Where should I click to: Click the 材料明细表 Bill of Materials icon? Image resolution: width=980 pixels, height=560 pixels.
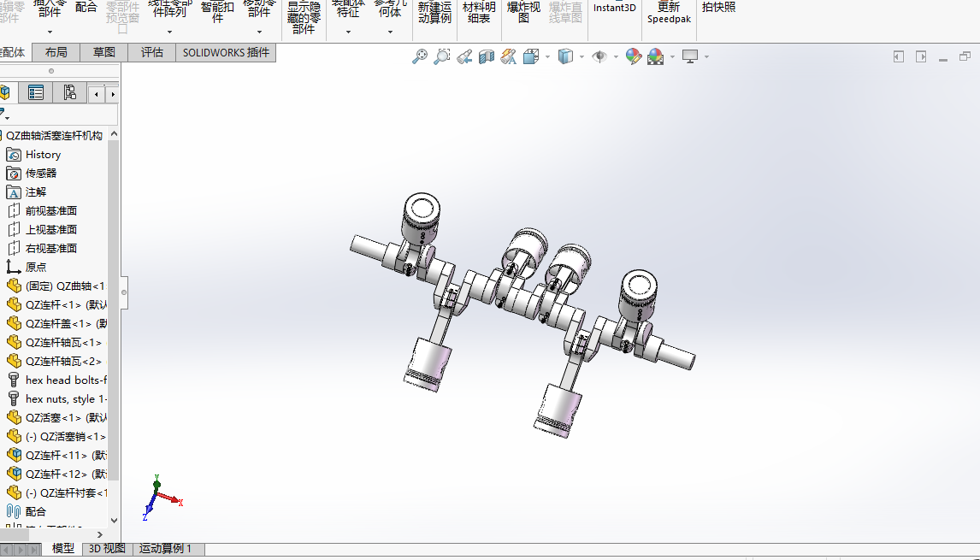click(x=477, y=12)
